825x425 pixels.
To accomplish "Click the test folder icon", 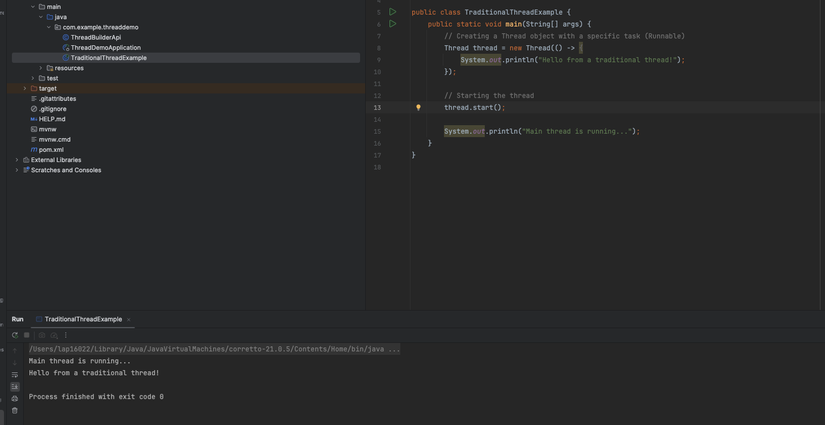I will pyautogui.click(x=42, y=78).
